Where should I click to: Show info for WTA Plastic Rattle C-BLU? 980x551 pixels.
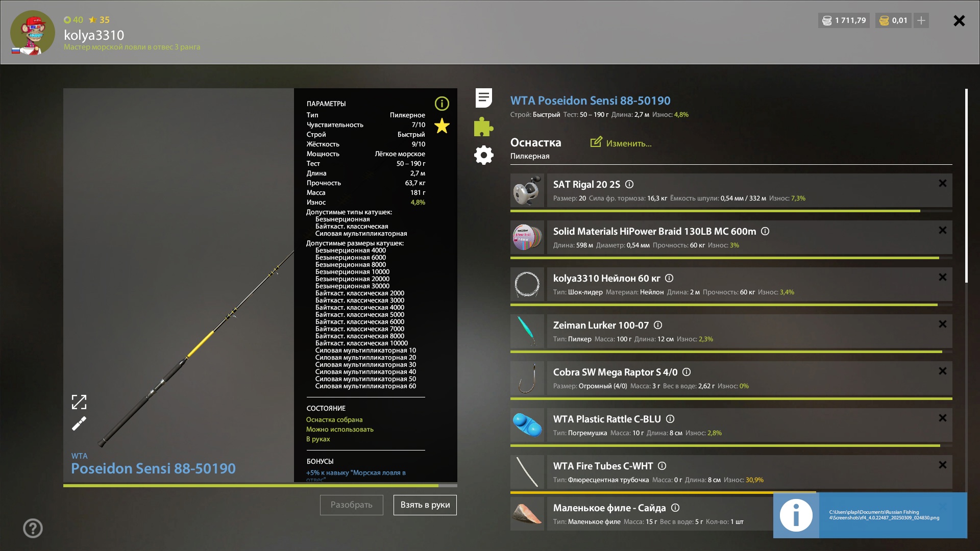pos(670,419)
